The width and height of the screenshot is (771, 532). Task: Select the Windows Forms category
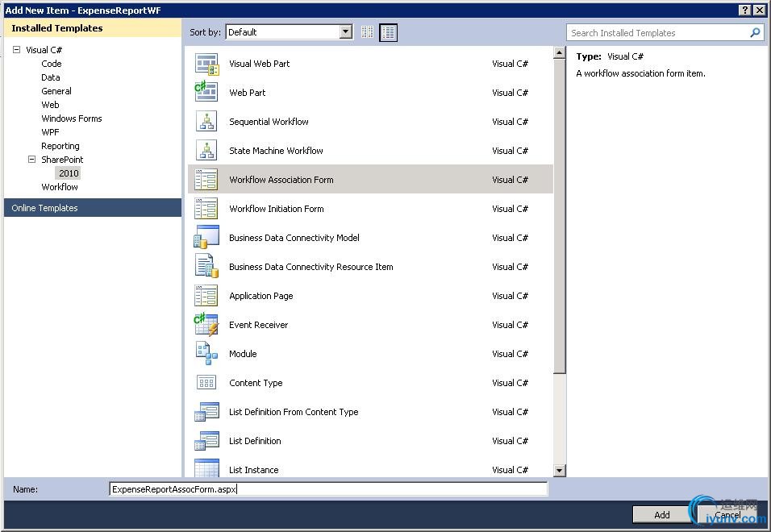tap(72, 118)
